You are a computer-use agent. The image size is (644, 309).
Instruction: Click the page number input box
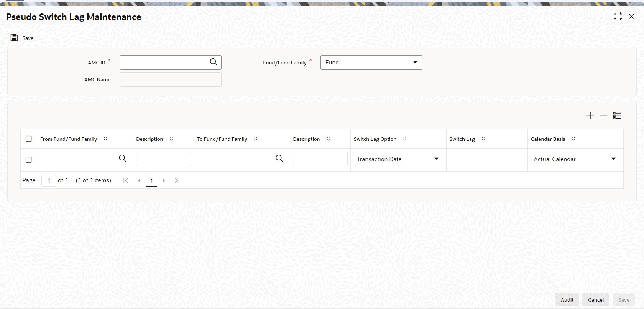tap(49, 180)
